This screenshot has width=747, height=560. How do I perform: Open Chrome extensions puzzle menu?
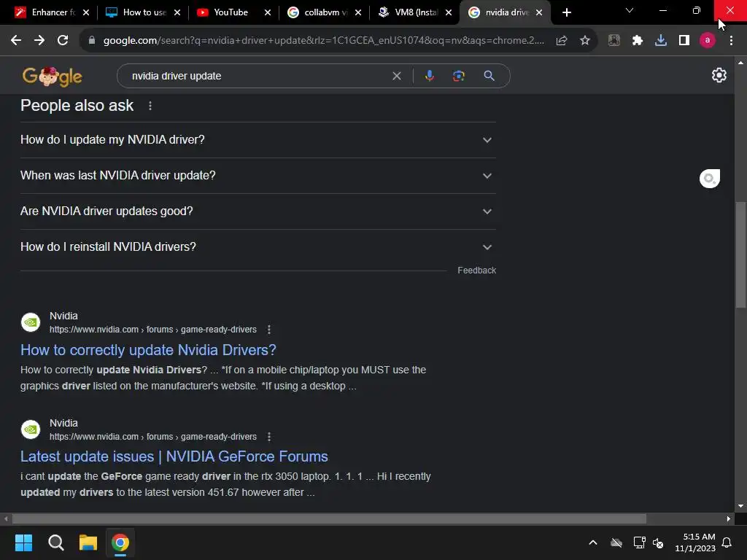click(x=638, y=41)
